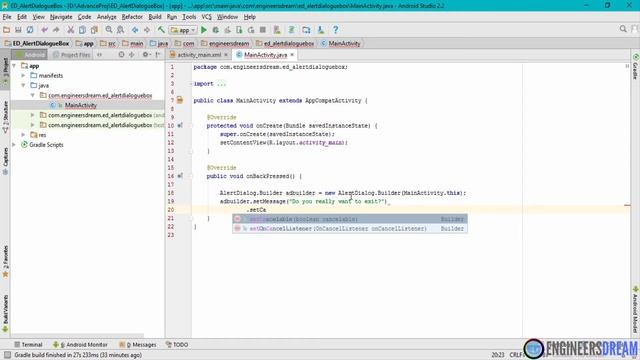Viewport: 640px width, 360px height.
Task: Click the navigate Forward arrow icon
Action: tap(147, 30)
